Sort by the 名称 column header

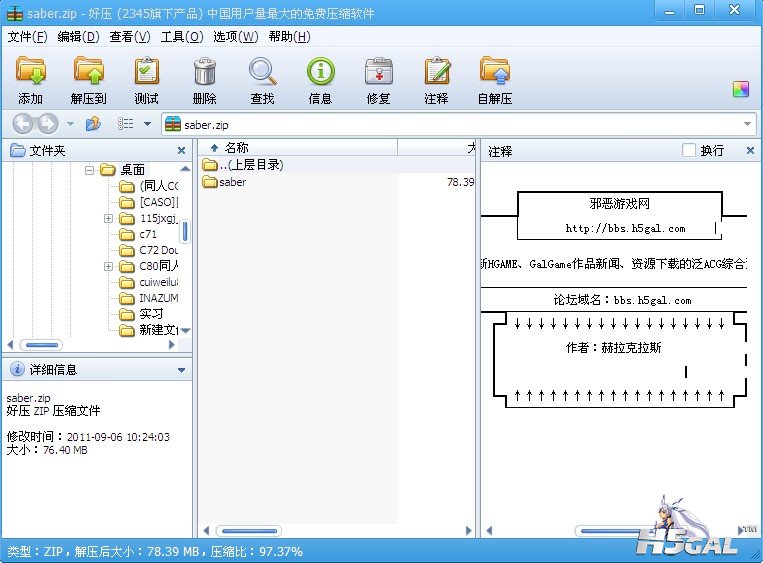[x=236, y=148]
